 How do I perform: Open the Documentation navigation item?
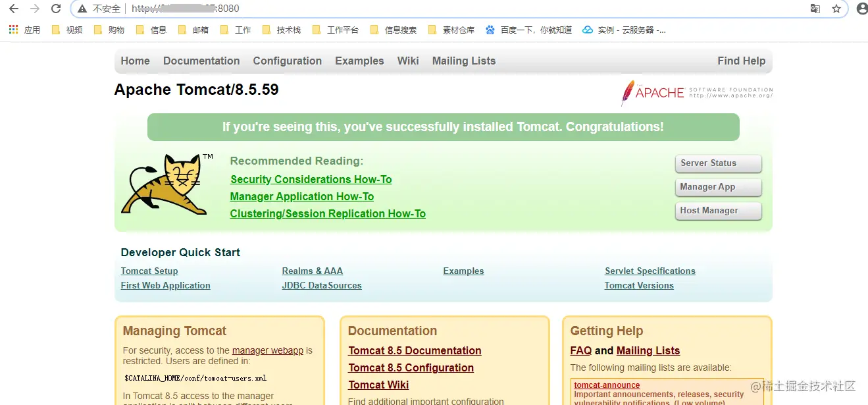pyautogui.click(x=201, y=61)
